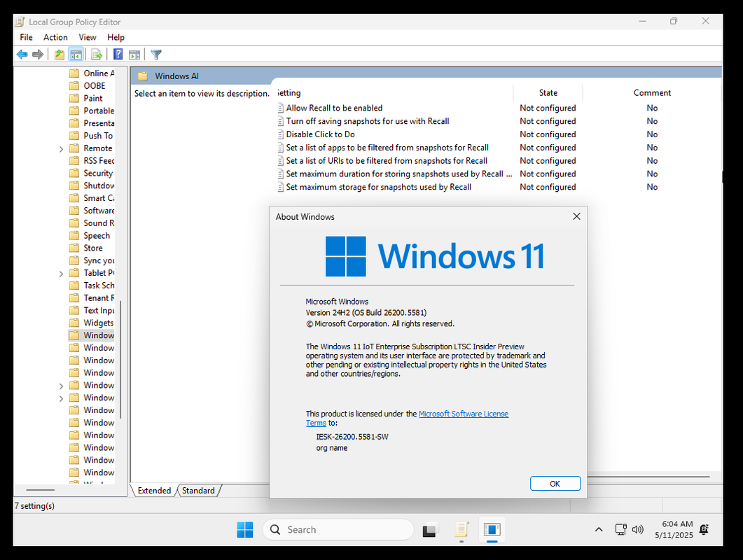Image resolution: width=743 pixels, height=560 pixels.
Task: Click the taskbar Search box
Action: [x=338, y=530]
